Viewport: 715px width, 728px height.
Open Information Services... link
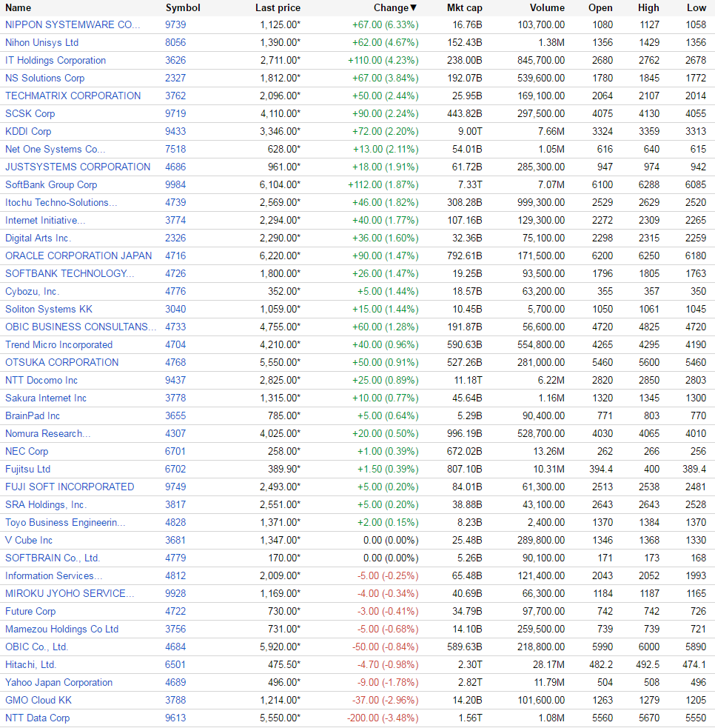54,575
